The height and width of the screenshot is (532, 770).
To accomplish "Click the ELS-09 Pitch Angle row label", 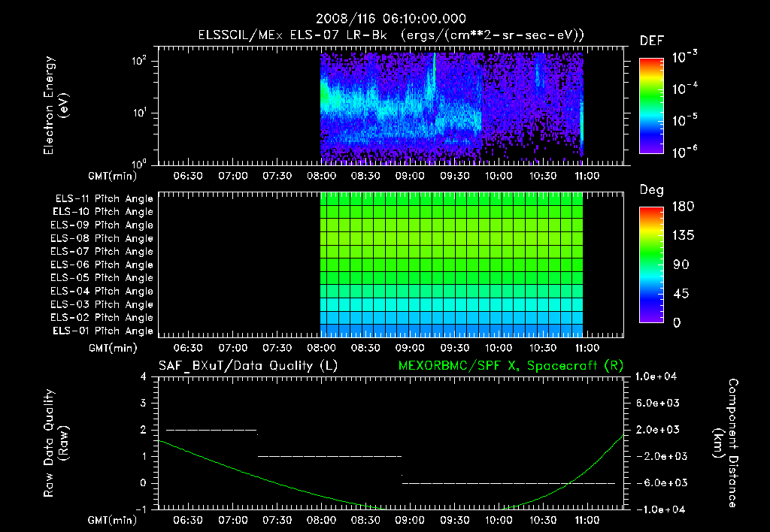I will (102, 225).
